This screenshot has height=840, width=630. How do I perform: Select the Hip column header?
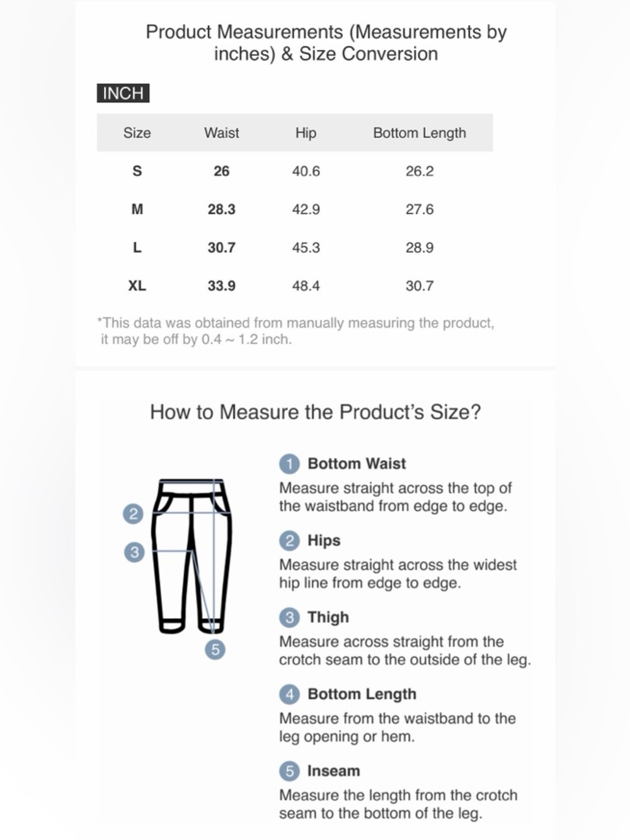pyautogui.click(x=306, y=133)
